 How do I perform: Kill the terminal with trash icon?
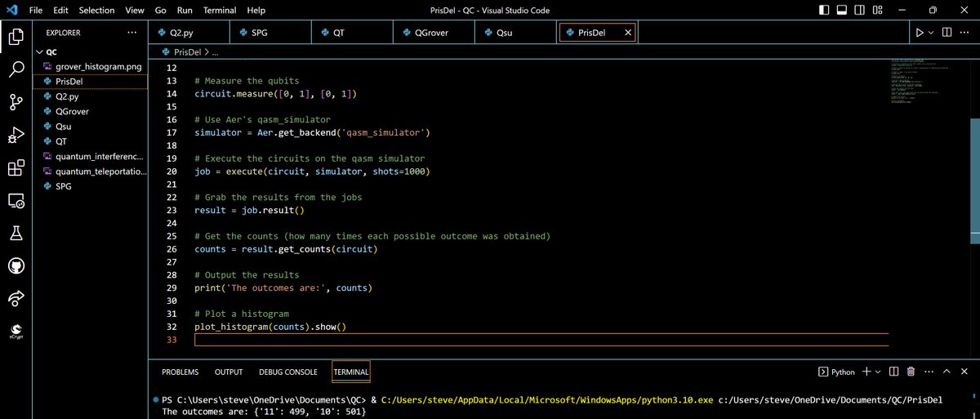tap(911, 372)
